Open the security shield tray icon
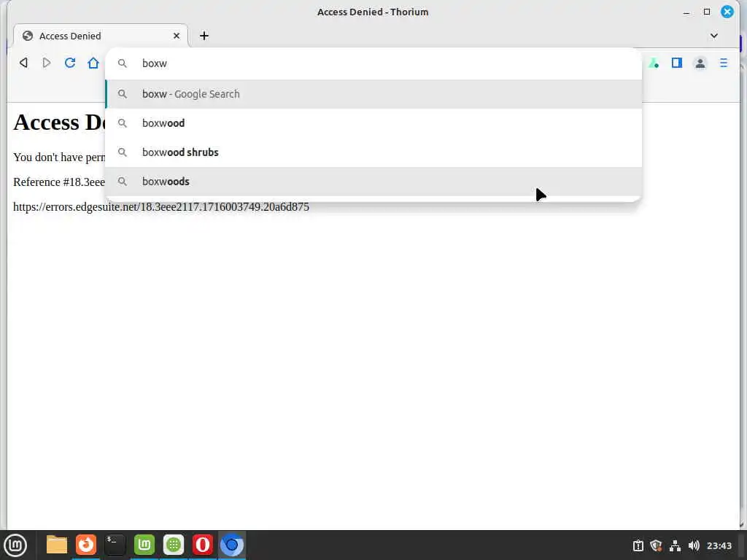Viewport: 747px width, 560px height. pyautogui.click(x=656, y=545)
